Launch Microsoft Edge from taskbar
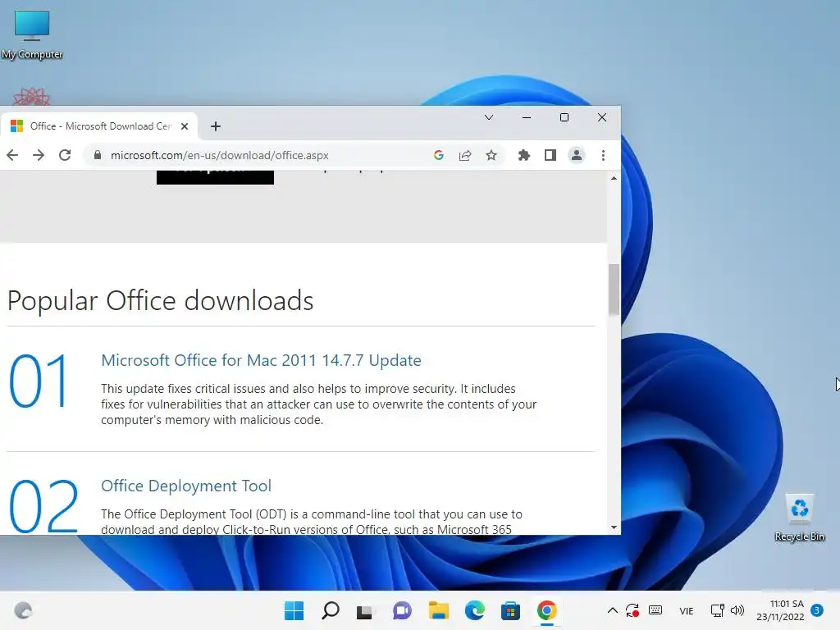Screen dimensions: 840x630 tap(474, 610)
